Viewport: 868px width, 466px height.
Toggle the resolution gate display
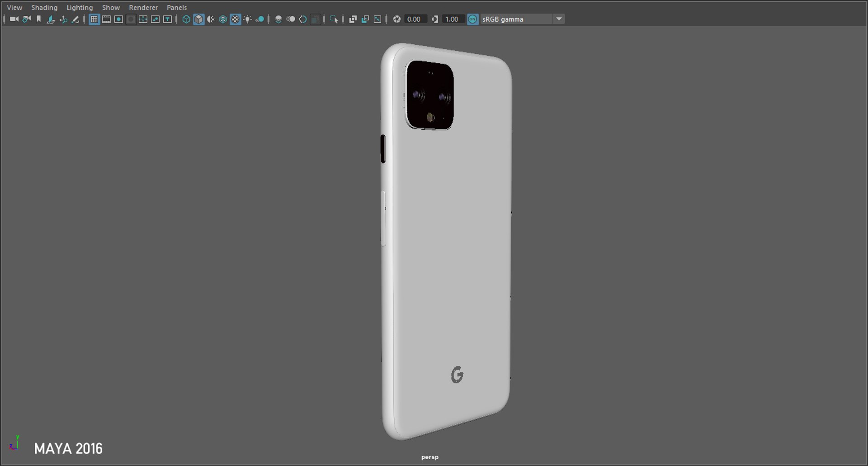pyautogui.click(x=118, y=19)
